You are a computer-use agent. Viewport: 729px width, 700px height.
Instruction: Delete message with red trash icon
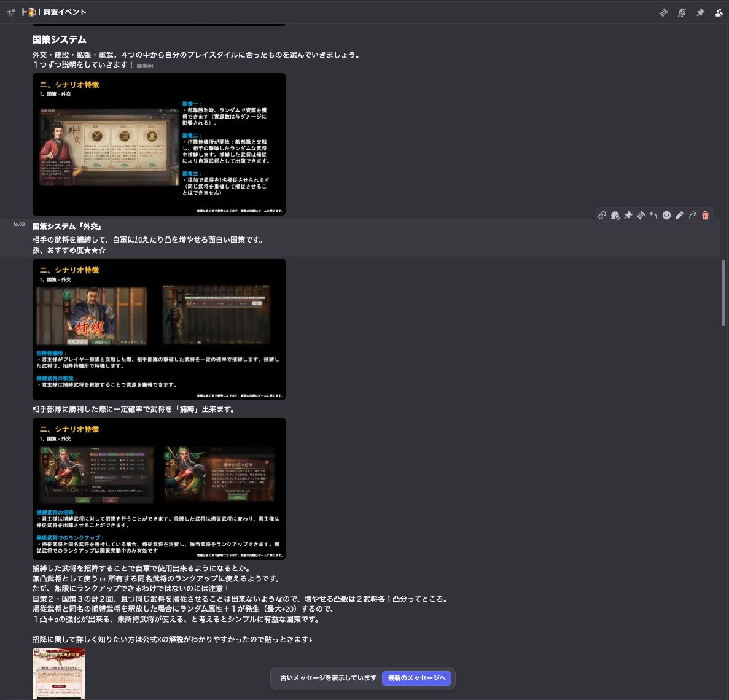[705, 215]
